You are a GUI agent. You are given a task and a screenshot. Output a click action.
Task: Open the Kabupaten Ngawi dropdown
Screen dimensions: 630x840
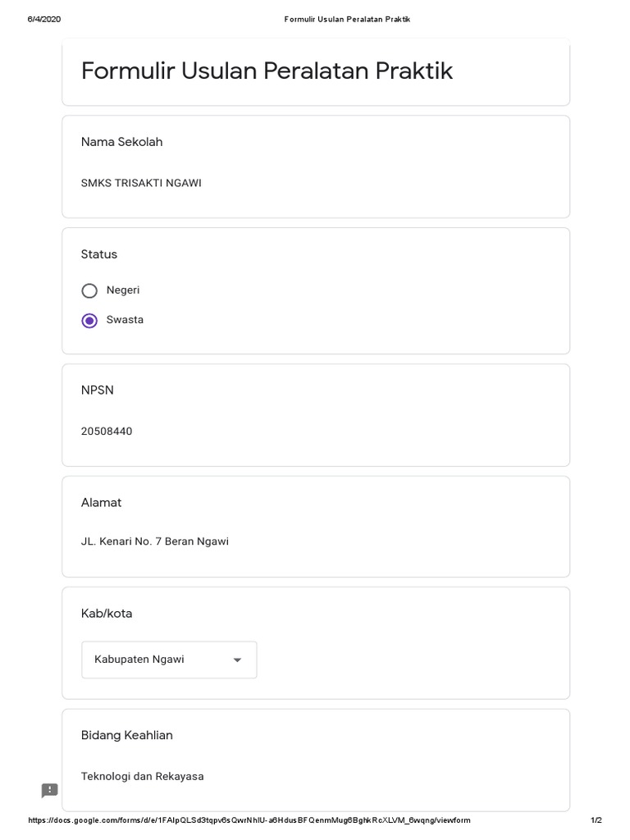(168, 660)
